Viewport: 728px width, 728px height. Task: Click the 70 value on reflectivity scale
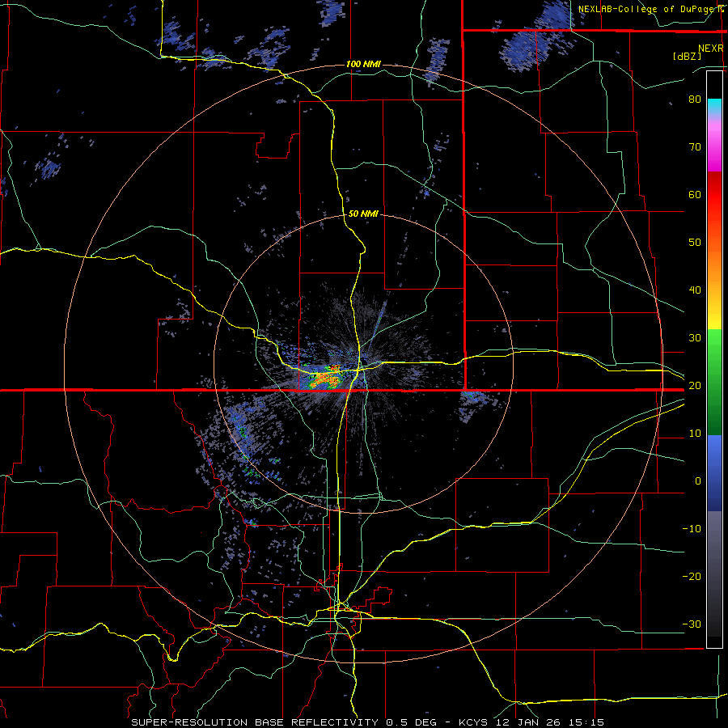(x=695, y=147)
